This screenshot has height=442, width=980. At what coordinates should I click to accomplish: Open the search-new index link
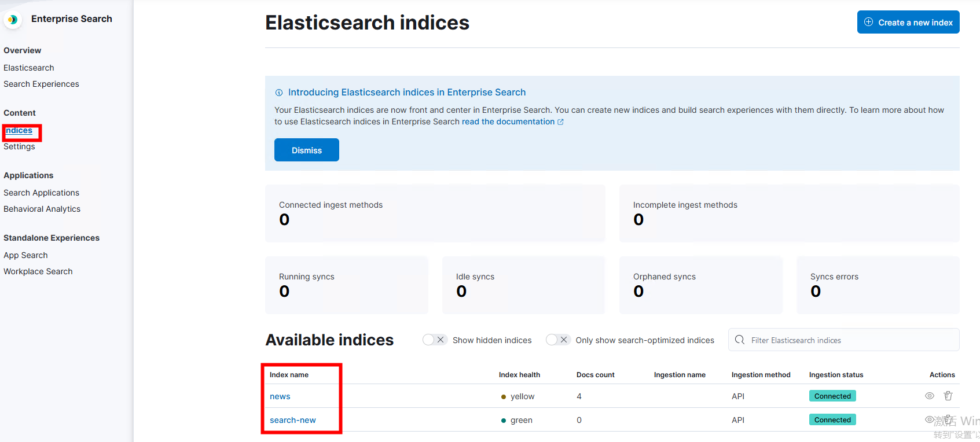[x=293, y=420]
